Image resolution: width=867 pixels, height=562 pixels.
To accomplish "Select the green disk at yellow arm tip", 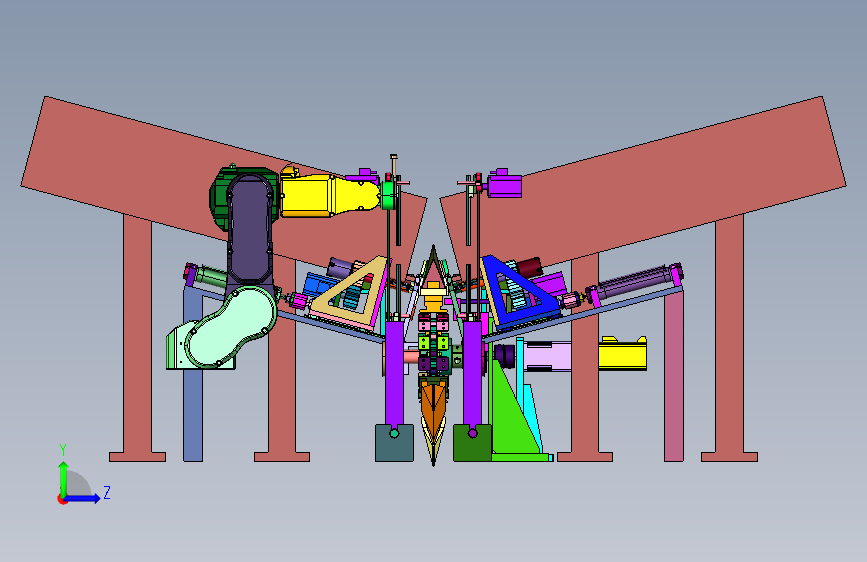I will 389,195.
